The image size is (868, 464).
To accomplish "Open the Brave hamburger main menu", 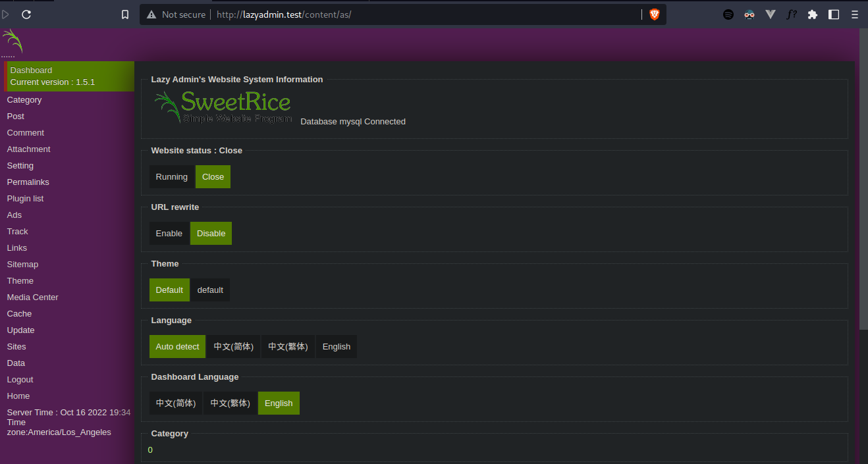I will [x=854, y=14].
